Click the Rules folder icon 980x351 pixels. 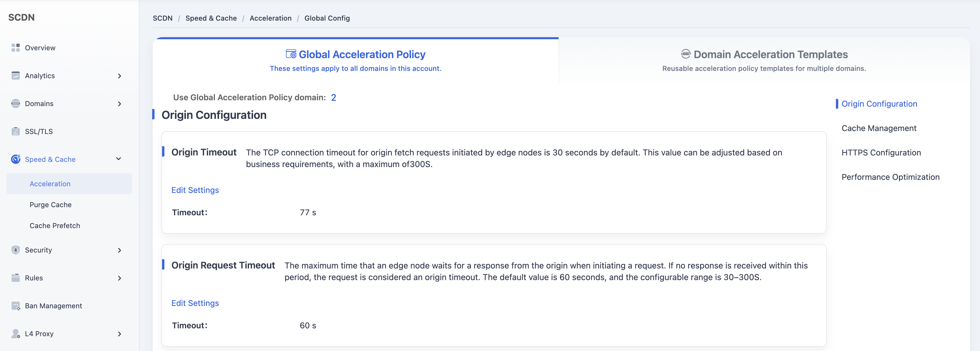(x=16, y=277)
